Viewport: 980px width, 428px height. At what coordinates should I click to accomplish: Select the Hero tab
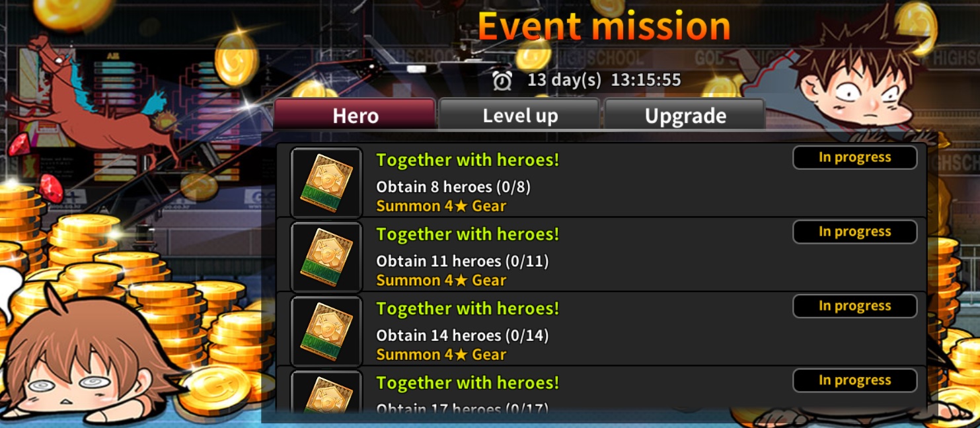355,114
